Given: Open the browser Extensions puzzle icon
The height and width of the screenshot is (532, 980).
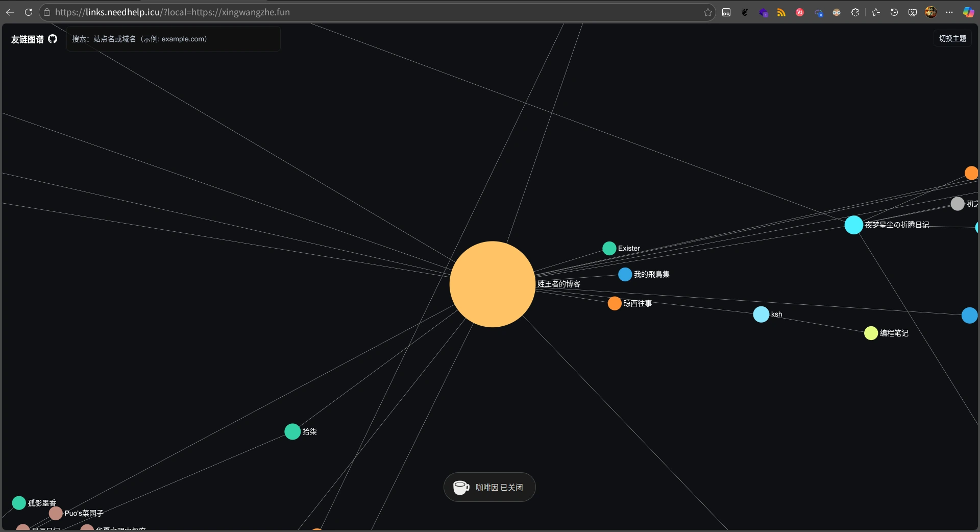Looking at the screenshot, I should [x=855, y=12].
